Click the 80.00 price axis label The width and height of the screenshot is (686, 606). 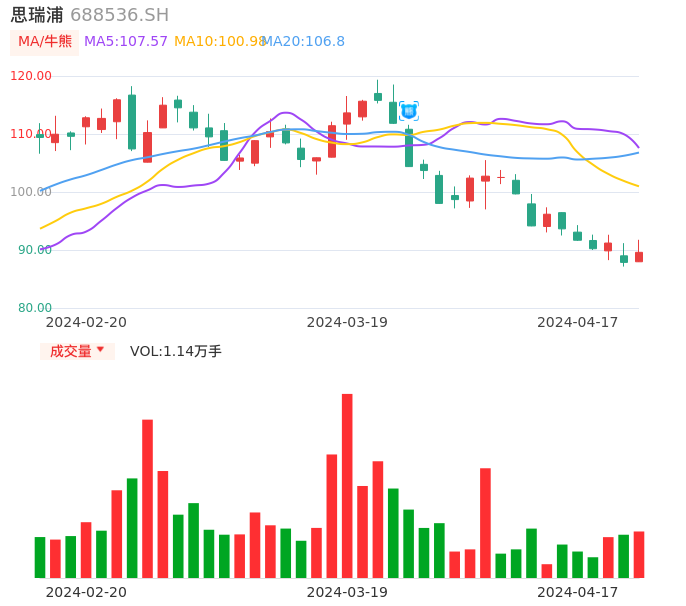(34, 308)
